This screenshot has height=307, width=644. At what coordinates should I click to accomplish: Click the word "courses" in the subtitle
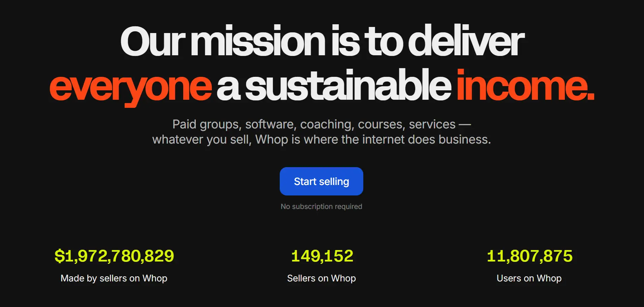pyautogui.click(x=381, y=125)
